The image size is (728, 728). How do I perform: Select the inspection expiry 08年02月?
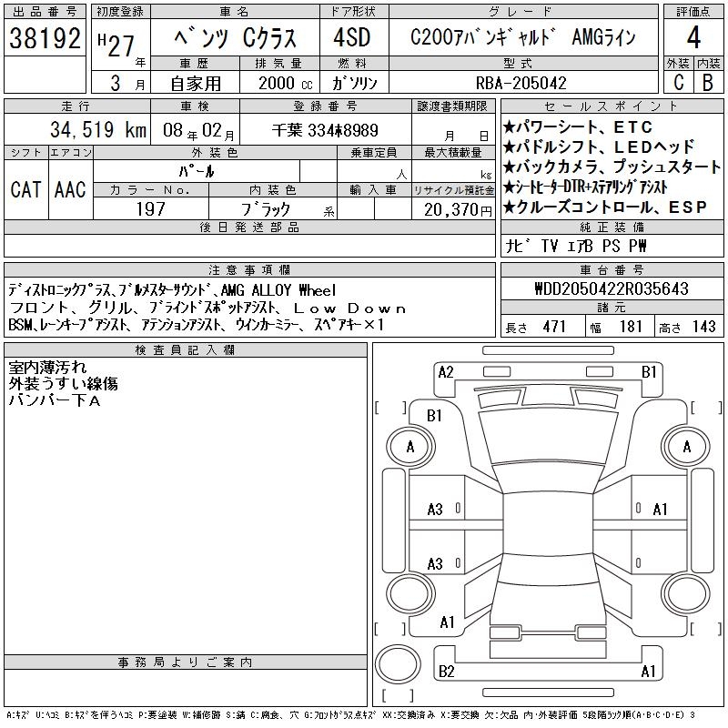click(x=198, y=130)
